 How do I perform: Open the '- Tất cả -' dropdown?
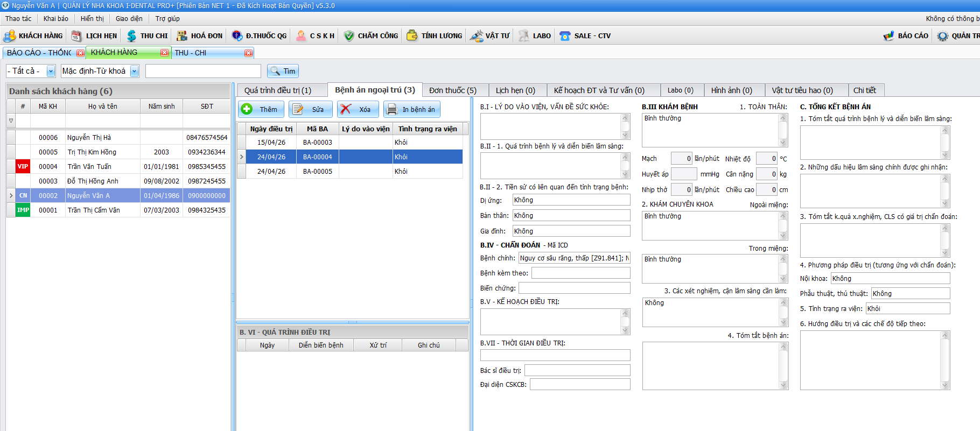point(51,71)
